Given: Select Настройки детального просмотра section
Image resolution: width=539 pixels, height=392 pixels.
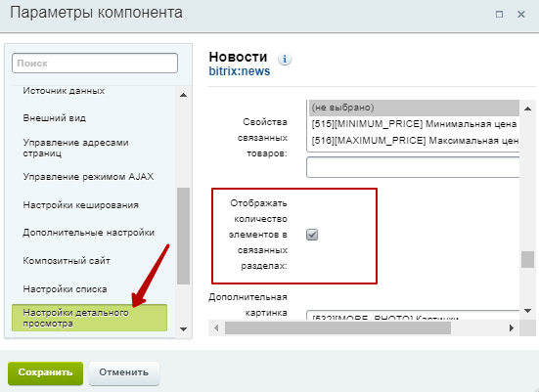Looking at the screenshot, I should [89, 318].
